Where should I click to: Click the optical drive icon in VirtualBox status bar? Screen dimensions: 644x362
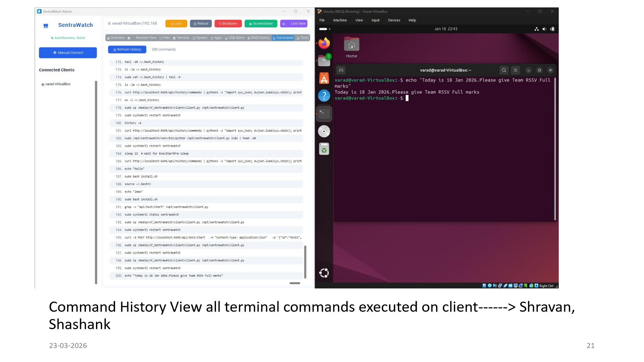[490, 286]
